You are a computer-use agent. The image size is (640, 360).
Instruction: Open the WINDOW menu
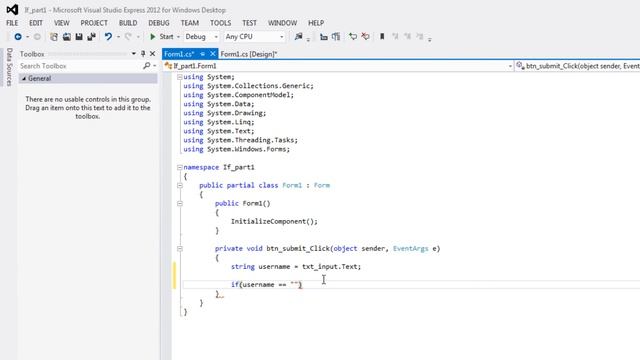tap(282, 23)
